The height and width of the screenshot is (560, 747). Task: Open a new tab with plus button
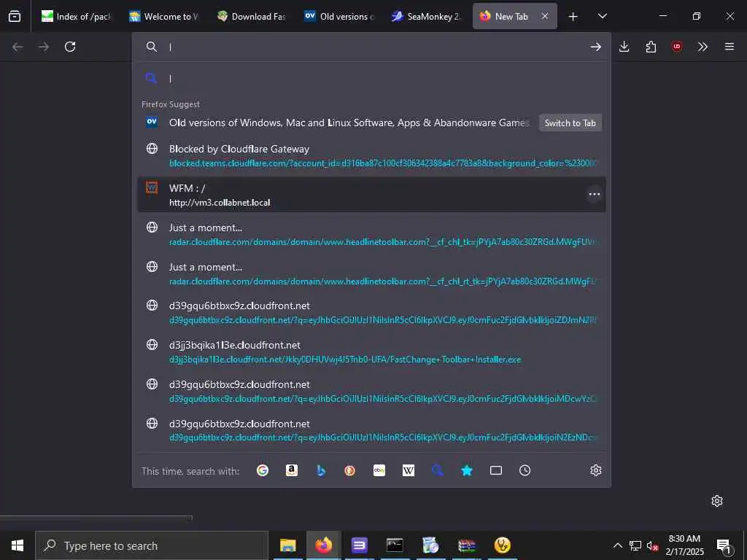(x=573, y=17)
